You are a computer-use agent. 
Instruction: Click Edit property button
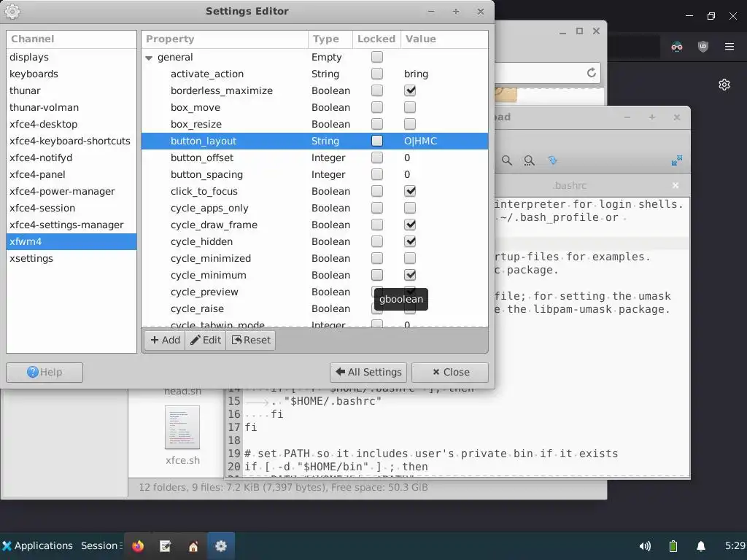click(x=206, y=340)
